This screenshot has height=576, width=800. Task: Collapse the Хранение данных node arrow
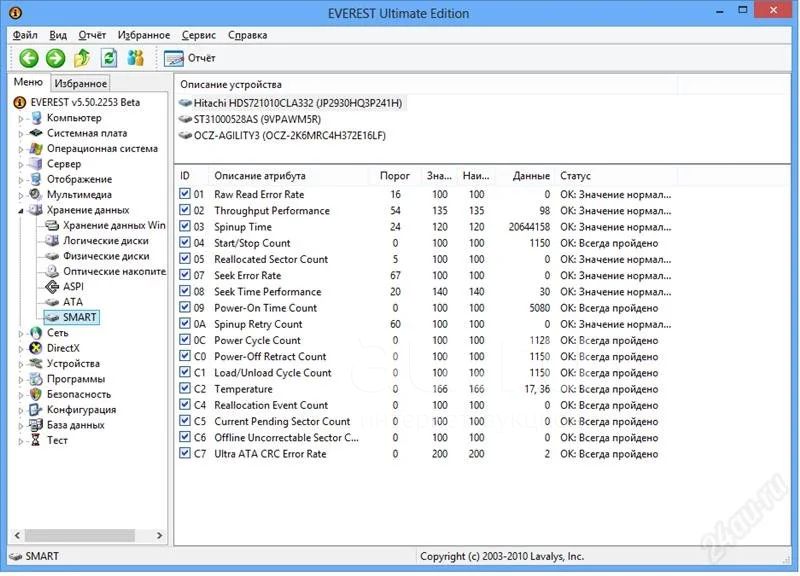(x=21, y=211)
